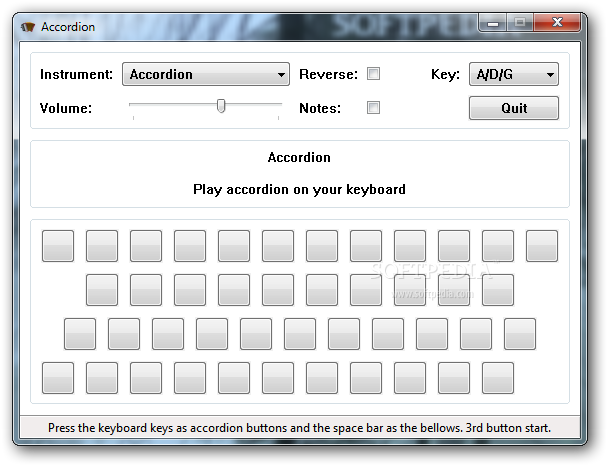Play the leftmost key in the top button row
This screenshot has height=466, width=608.
tap(58, 246)
